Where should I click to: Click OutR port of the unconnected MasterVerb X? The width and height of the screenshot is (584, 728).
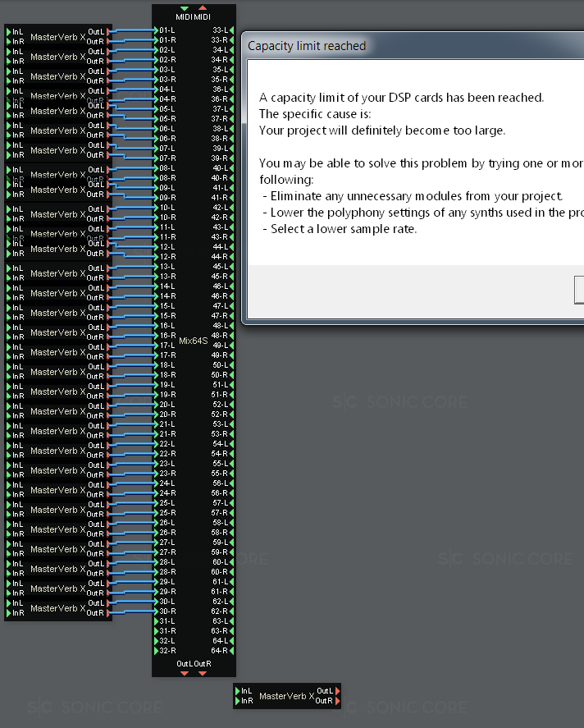pyautogui.click(x=336, y=702)
